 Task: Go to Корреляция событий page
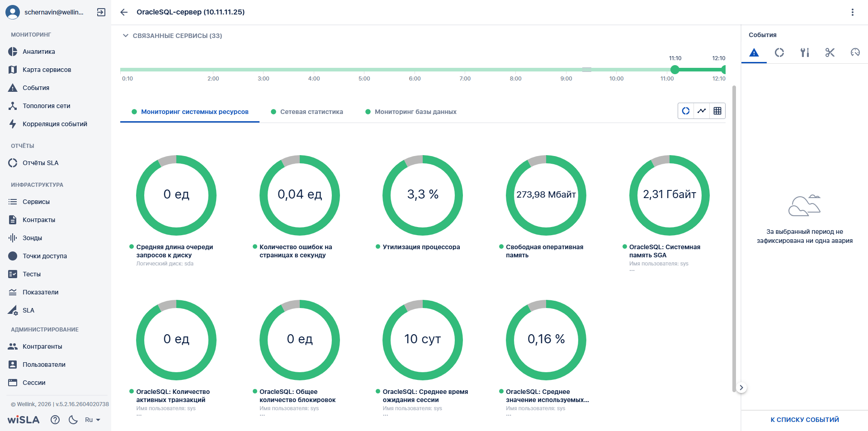pos(56,124)
